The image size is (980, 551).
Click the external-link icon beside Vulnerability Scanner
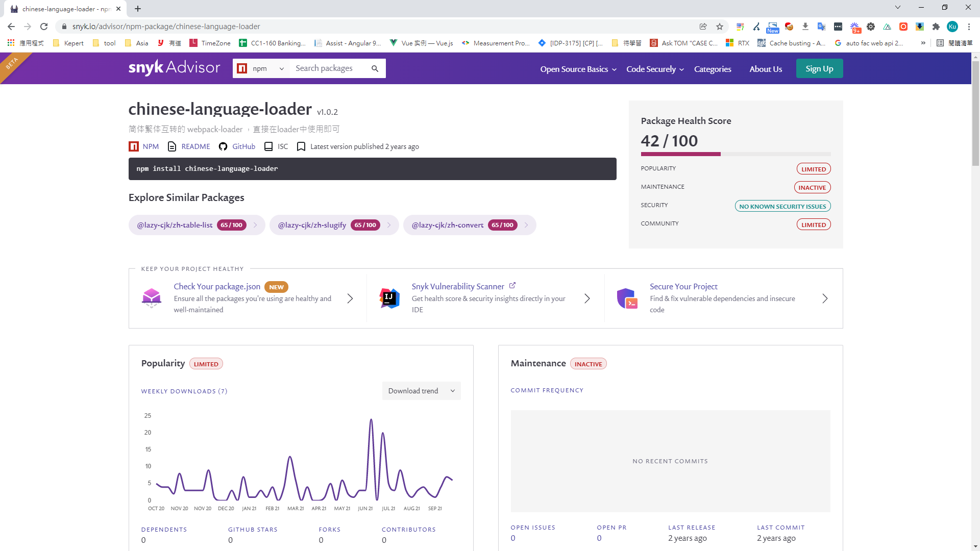512,286
